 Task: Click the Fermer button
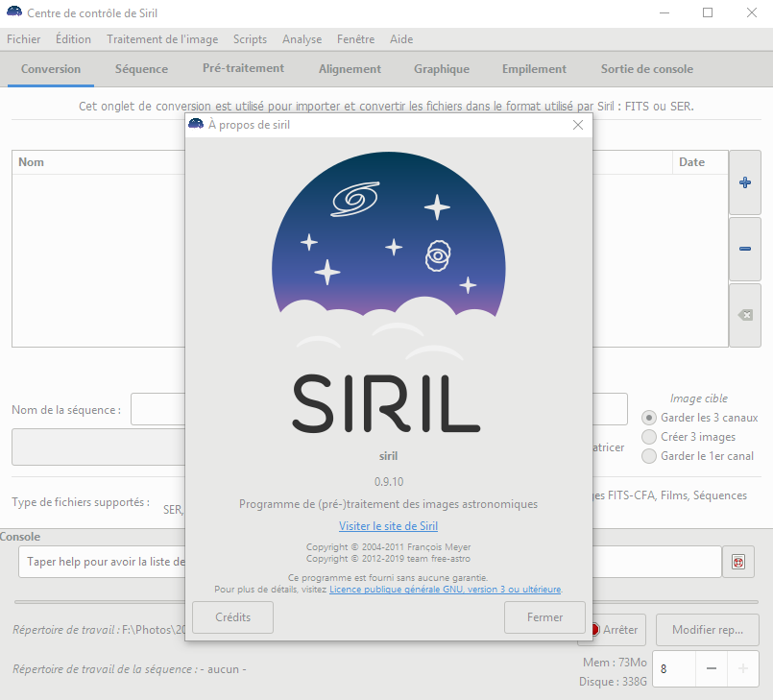point(544,617)
